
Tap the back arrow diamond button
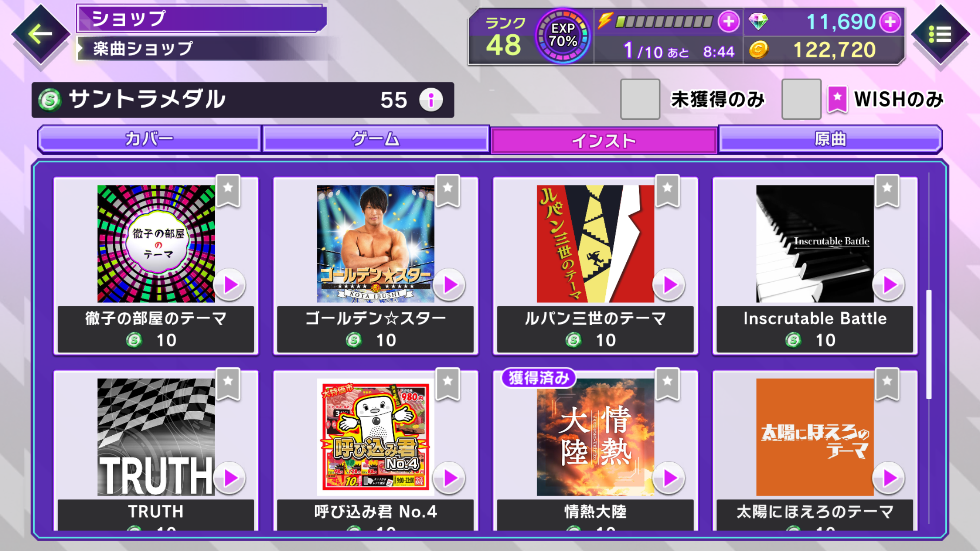pos(40,34)
